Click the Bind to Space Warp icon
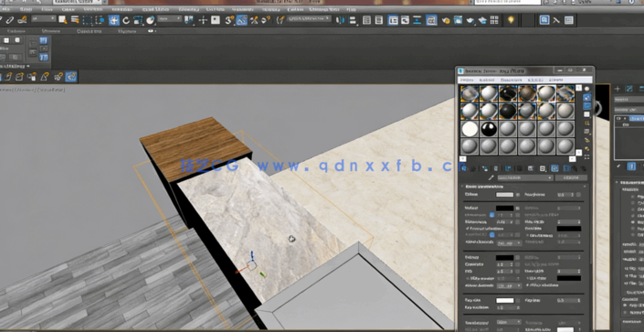The image size is (644, 332). [x=22, y=19]
